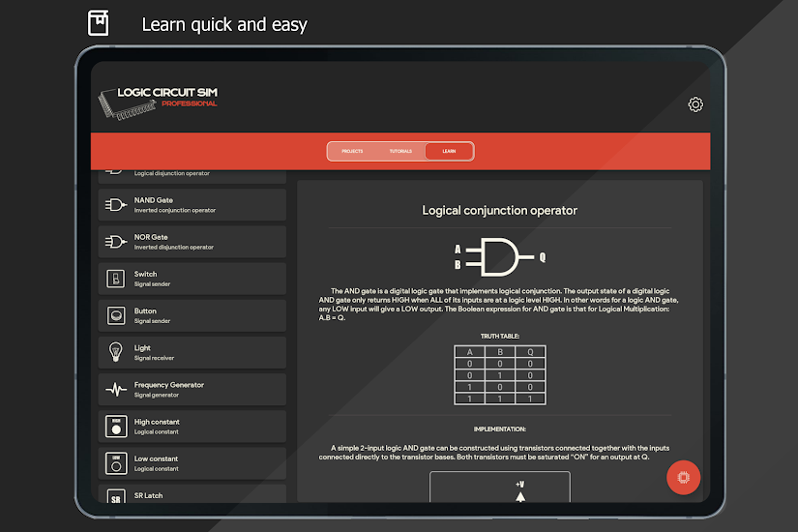Select the Low constant icon

click(x=115, y=463)
